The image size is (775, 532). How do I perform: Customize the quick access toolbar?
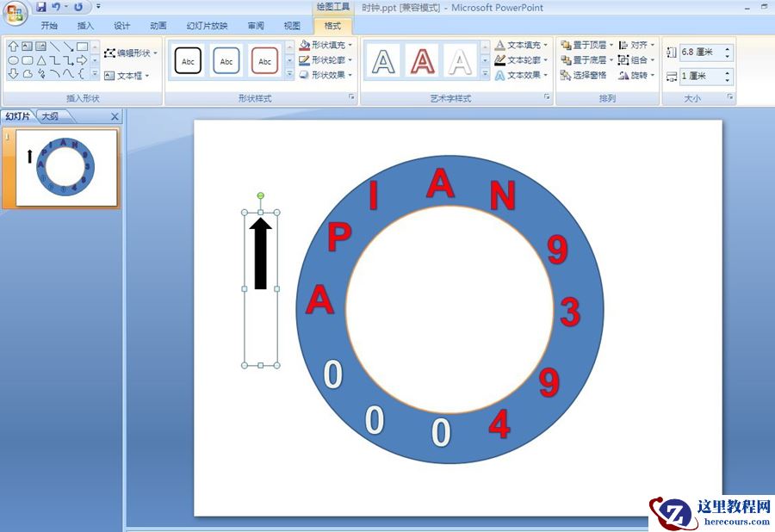[98, 7]
